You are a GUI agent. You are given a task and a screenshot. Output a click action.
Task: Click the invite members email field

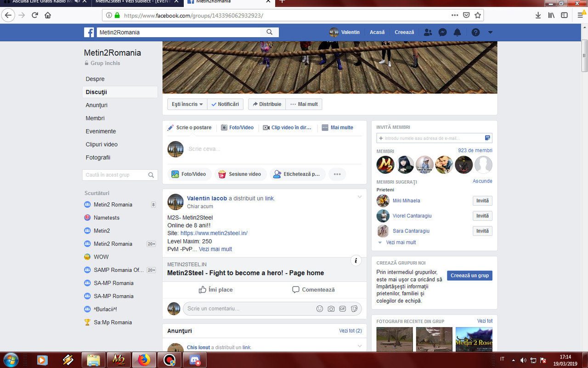click(x=434, y=138)
